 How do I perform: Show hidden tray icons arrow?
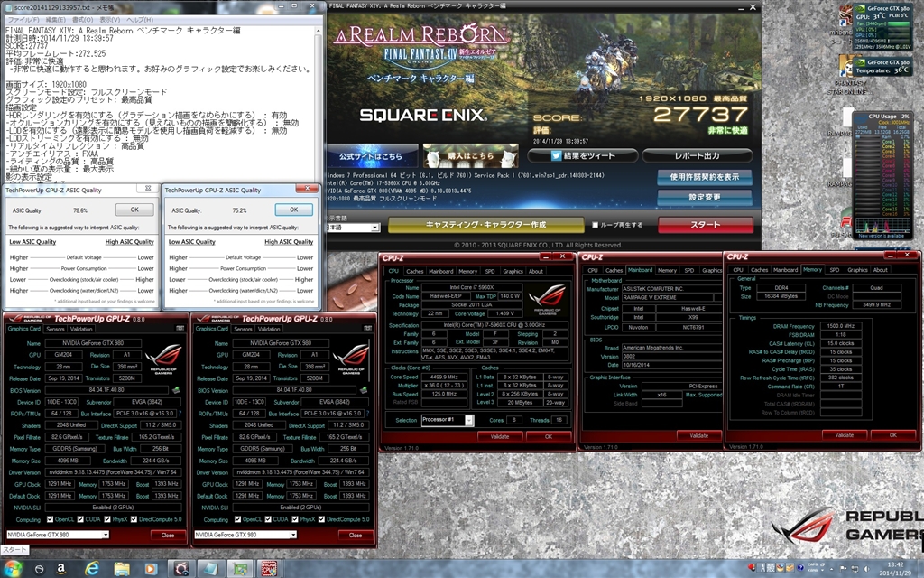coord(831,569)
